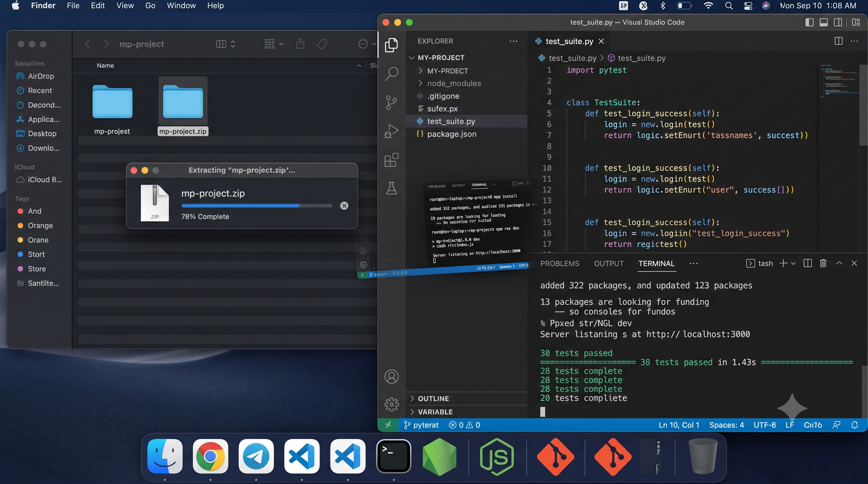
Task: Open Control Center in macOS menu bar
Action: pyautogui.click(x=748, y=6)
